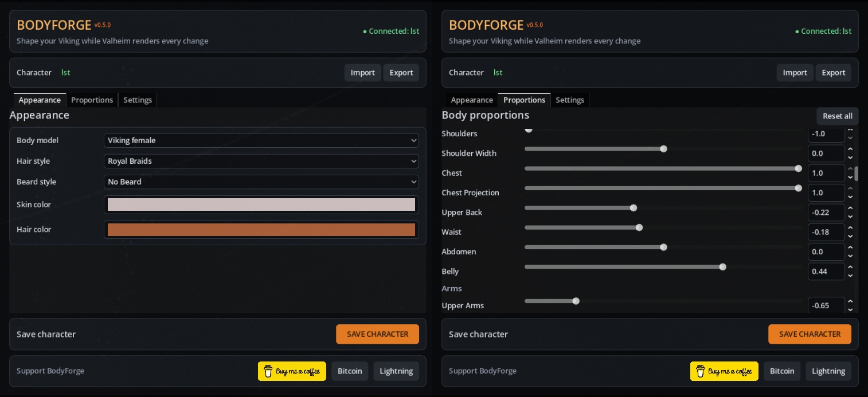868x397 pixels.
Task: Switch to Appearance tab in right window
Action: 472,100
